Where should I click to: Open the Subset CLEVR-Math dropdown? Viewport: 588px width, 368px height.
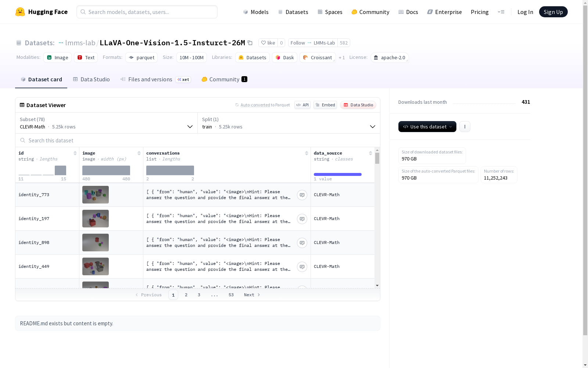click(107, 123)
